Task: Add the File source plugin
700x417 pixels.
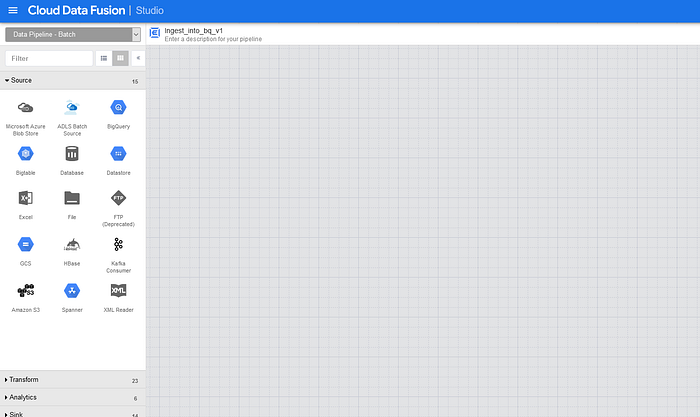Action: [72, 205]
